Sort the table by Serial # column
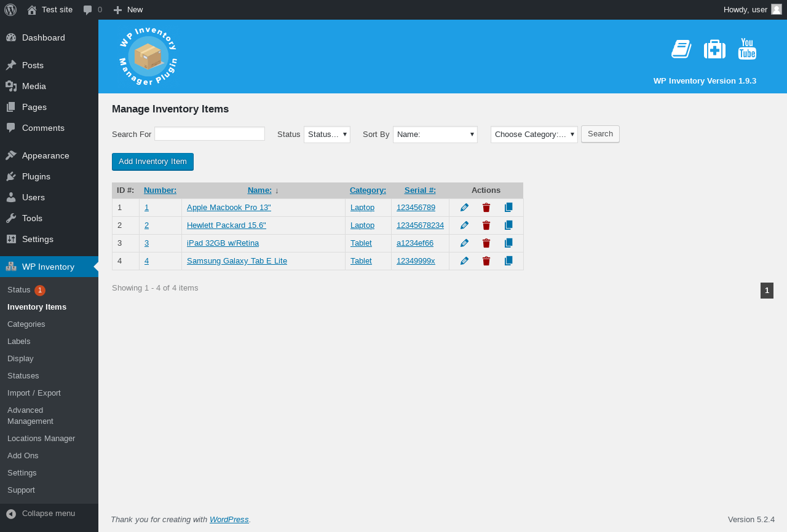This screenshot has height=532, width=787. coord(420,190)
